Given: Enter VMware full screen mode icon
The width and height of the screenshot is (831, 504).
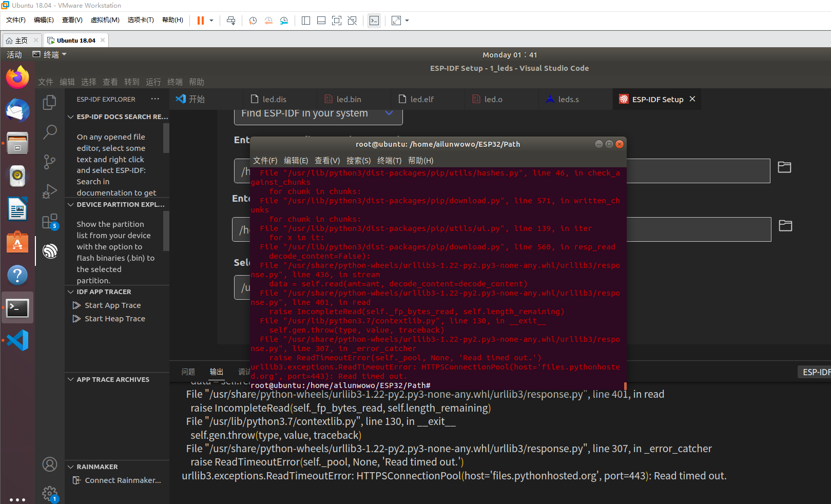Looking at the screenshot, I should point(337,21).
